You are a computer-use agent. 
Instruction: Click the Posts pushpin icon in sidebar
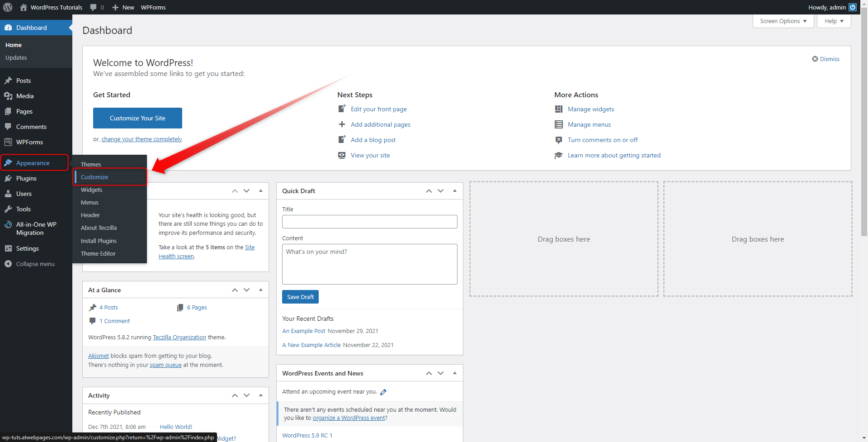(x=8, y=81)
